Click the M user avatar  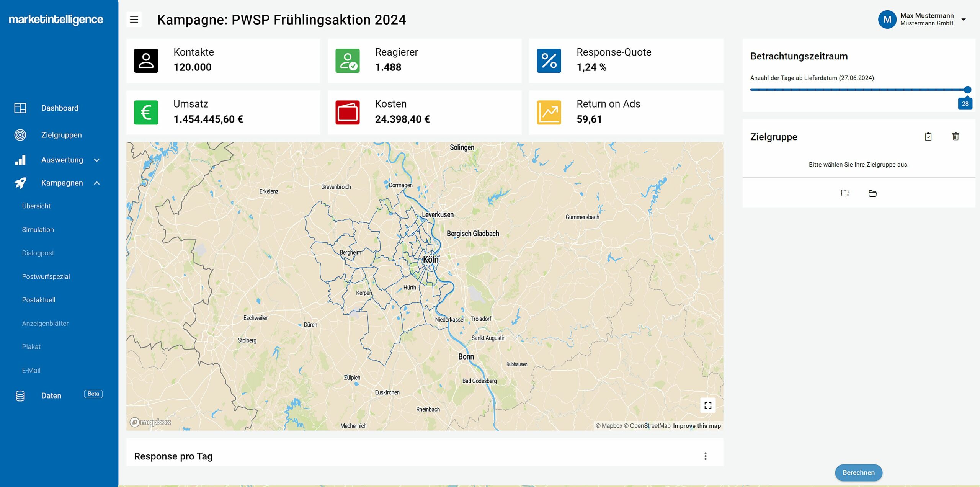pos(887,20)
